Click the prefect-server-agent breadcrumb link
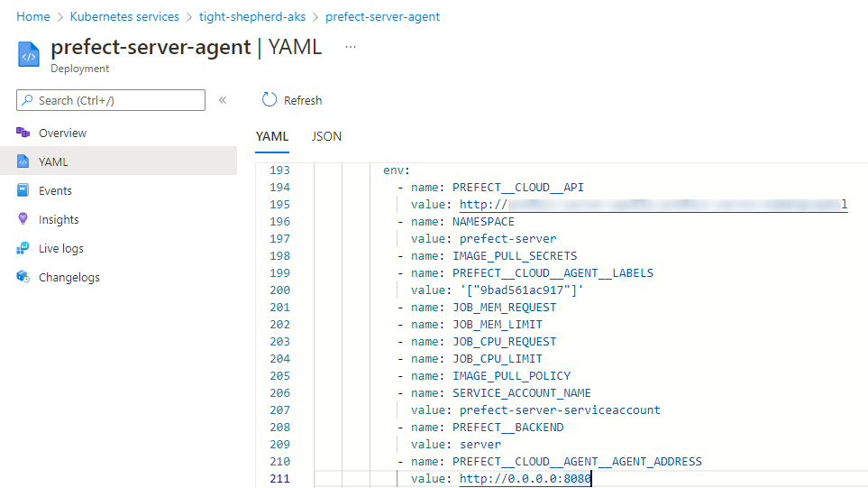The height and width of the screenshot is (488, 868). [x=382, y=16]
